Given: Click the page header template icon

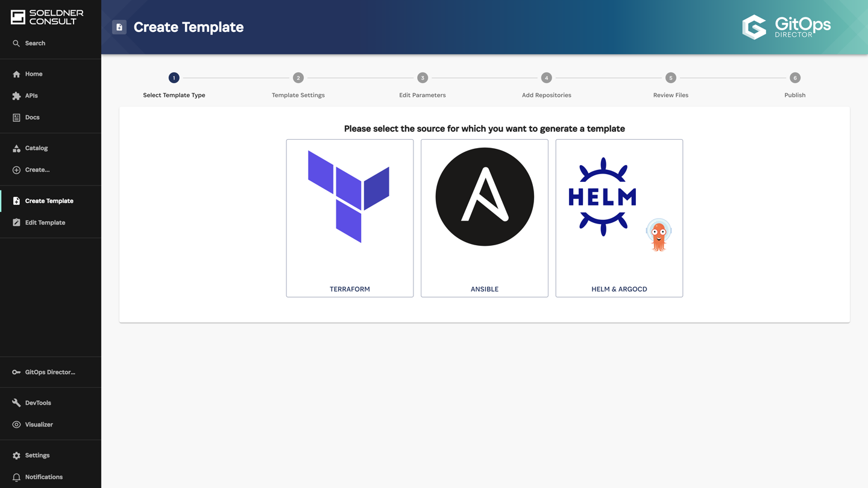Looking at the screenshot, I should pos(119,27).
